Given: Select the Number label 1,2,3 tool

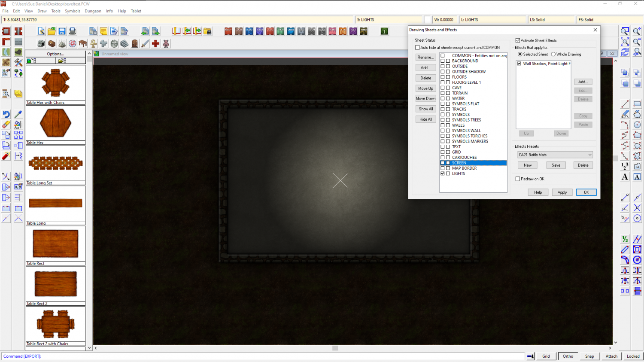Looking at the screenshot, I should point(625,166).
